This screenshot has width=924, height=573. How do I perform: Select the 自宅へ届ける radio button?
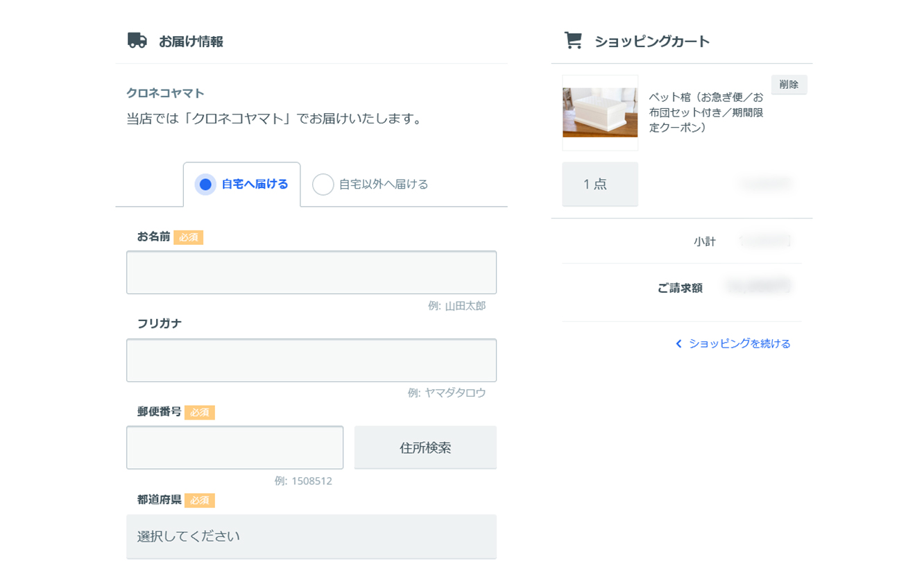point(205,185)
